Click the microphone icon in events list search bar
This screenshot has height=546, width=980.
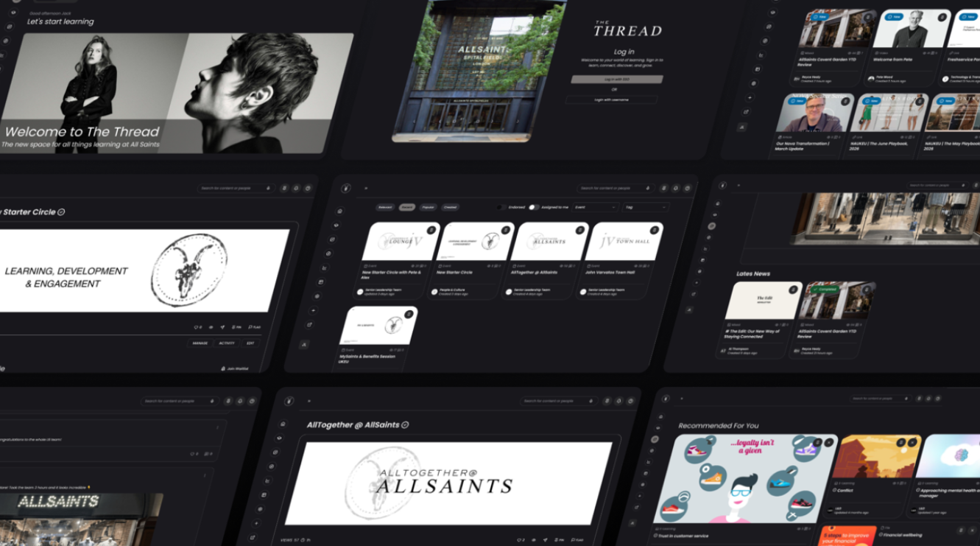[648, 189]
